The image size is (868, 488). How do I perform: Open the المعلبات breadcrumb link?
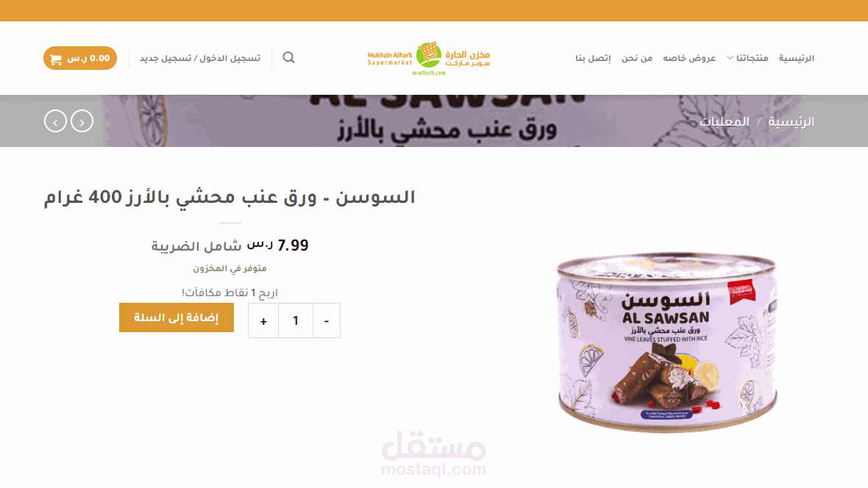(x=724, y=122)
